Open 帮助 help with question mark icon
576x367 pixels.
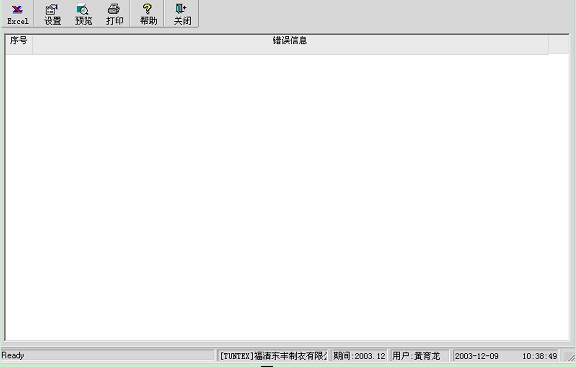click(x=148, y=14)
